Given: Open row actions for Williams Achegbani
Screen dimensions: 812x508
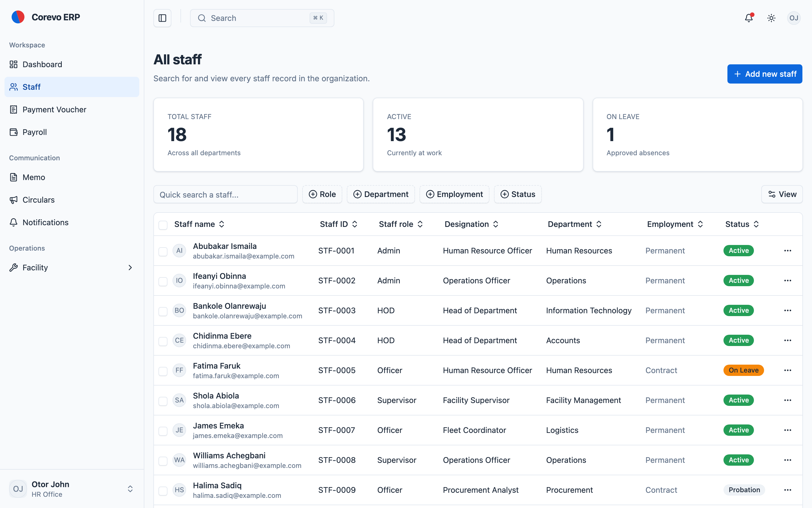Looking at the screenshot, I should point(788,460).
